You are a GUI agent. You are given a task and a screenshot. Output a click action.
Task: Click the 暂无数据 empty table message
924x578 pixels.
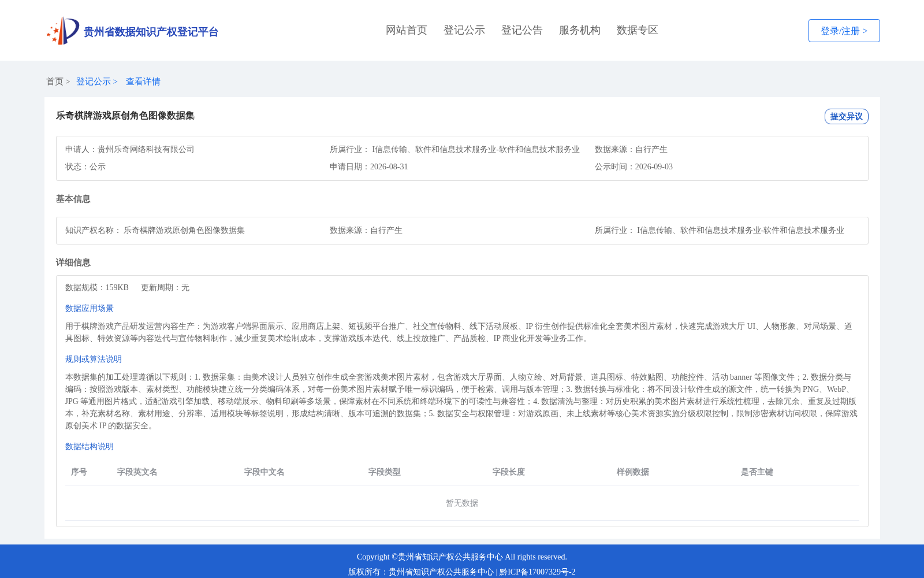[462, 503]
